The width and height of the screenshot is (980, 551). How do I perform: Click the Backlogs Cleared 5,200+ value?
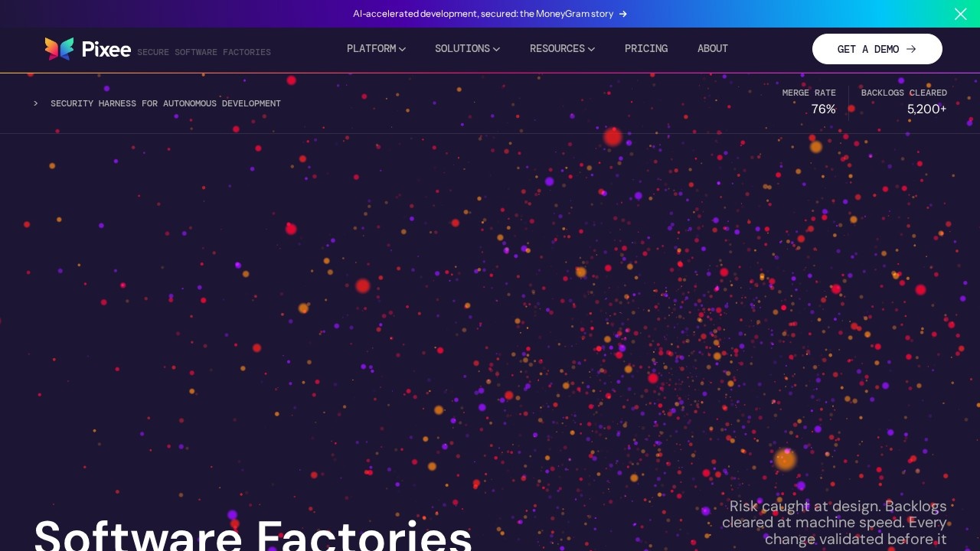coord(927,109)
